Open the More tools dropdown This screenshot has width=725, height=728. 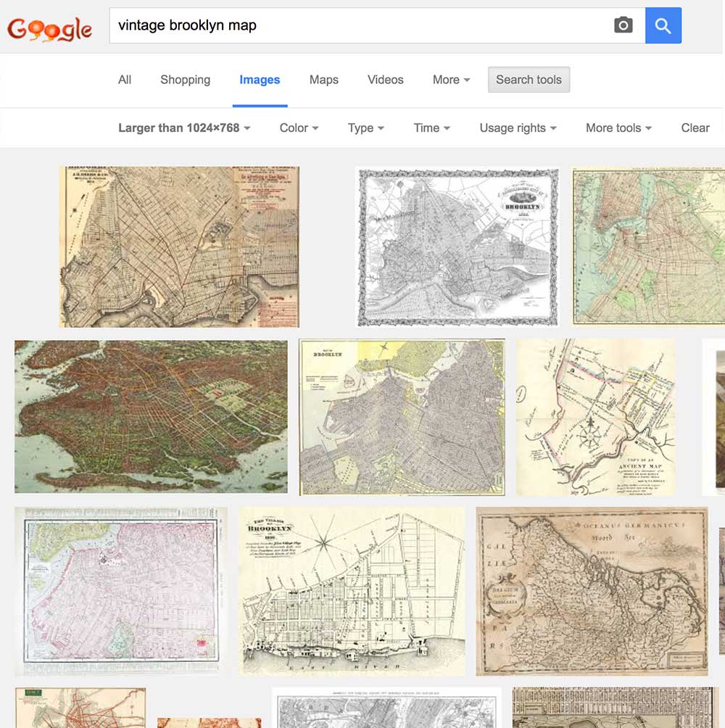pyautogui.click(x=618, y=128)
